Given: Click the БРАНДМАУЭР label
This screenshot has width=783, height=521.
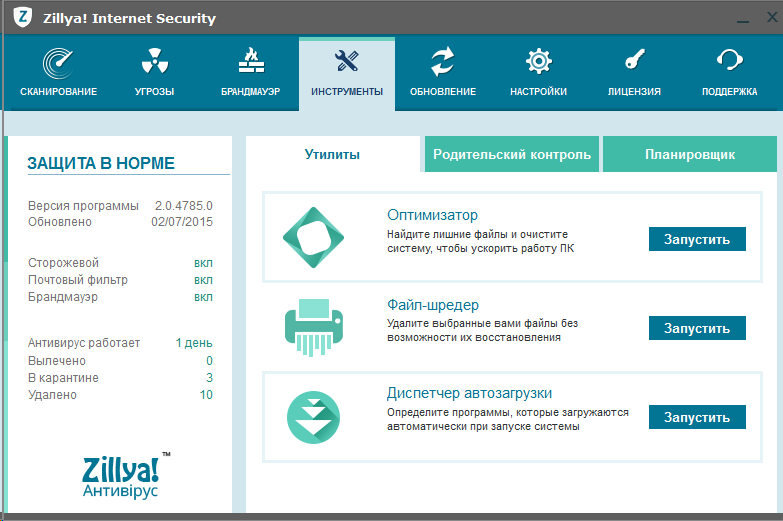Looking at the screenshot, I should 251,91.
